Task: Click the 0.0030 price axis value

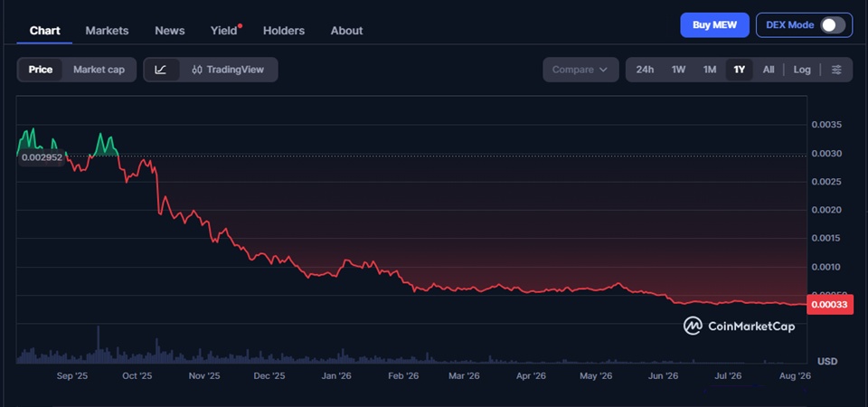Action: (826, 154)
